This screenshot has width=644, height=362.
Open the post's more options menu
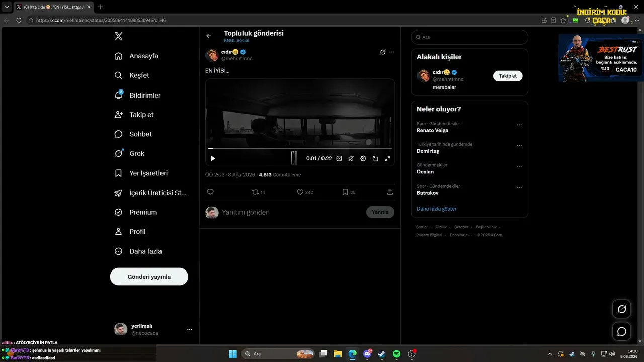(392, 52)
